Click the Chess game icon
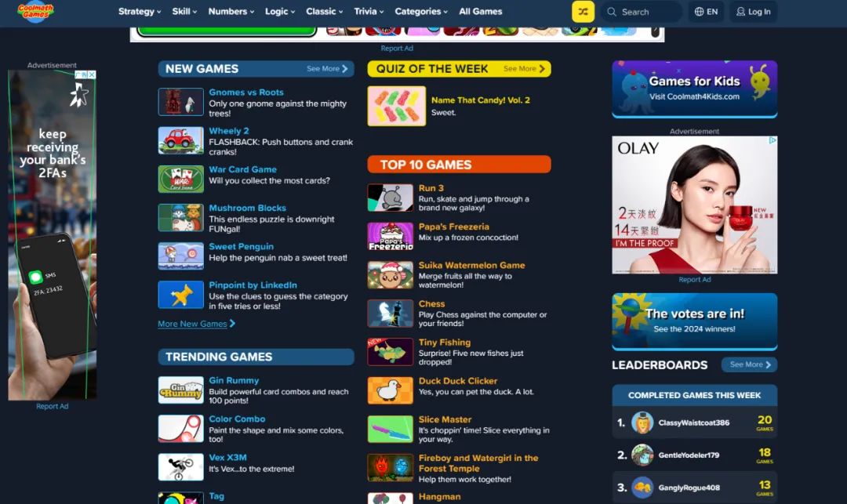 tap(391, 314)
